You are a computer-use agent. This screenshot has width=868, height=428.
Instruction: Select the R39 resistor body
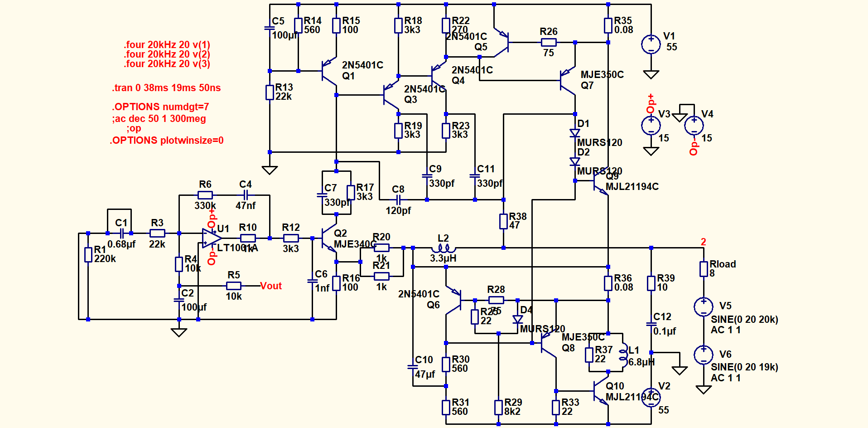click(x=651, y=283)
